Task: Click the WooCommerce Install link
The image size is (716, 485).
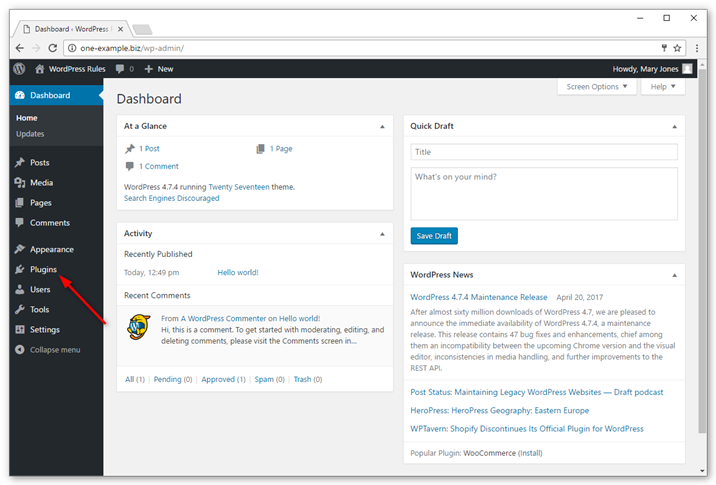Action: [530, 453]
